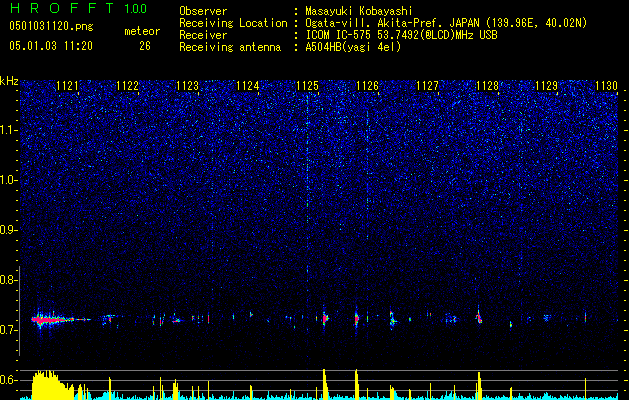Click the A504HB(yagi 4el) antenna text
The height and width of the screenshot is (400, 629).
click(353, 47)
